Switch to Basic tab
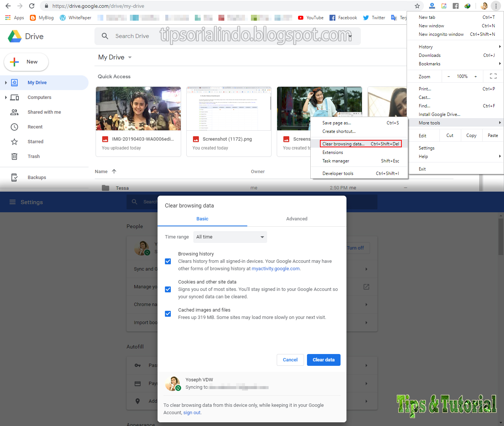The width and height of the screenshot is (504, 426). (x=202, y=219)
